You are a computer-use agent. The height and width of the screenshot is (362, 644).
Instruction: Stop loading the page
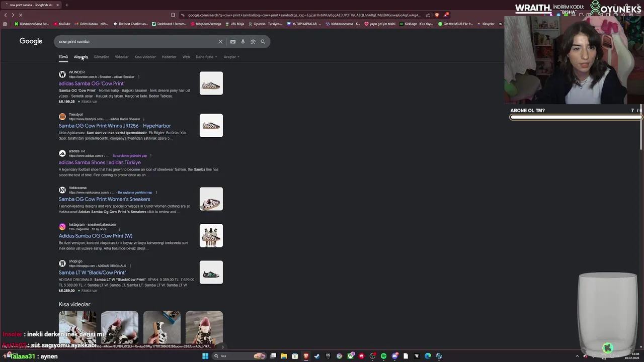(20, 15)
